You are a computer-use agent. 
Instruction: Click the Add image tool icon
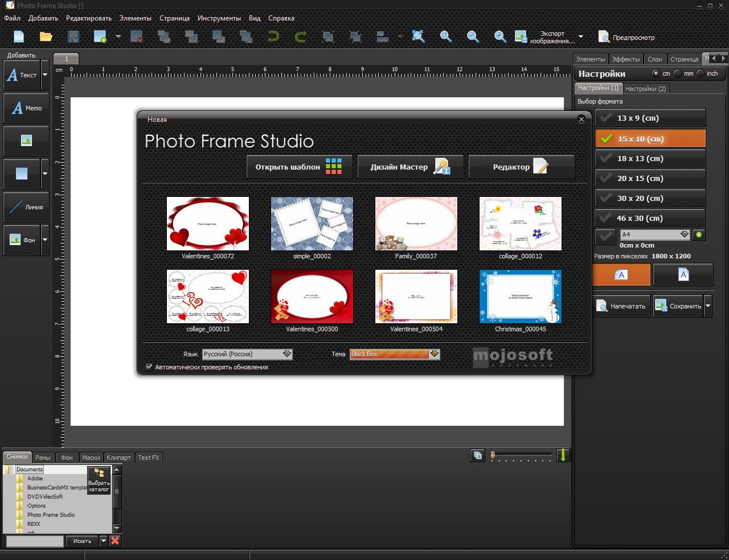tap(26, 141)
